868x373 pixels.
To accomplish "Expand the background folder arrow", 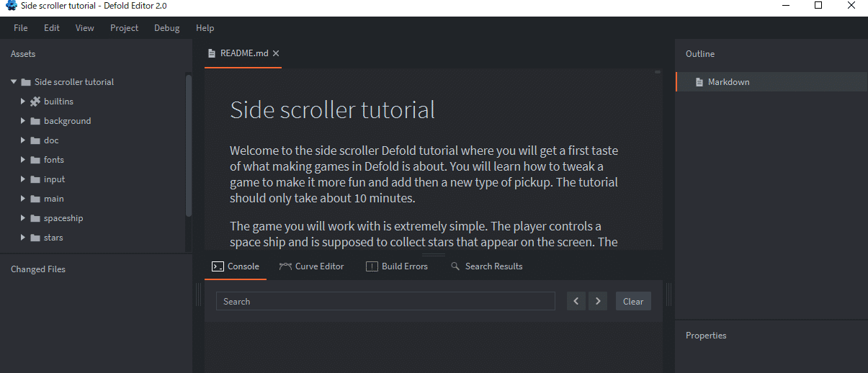I will pos(23,121).
